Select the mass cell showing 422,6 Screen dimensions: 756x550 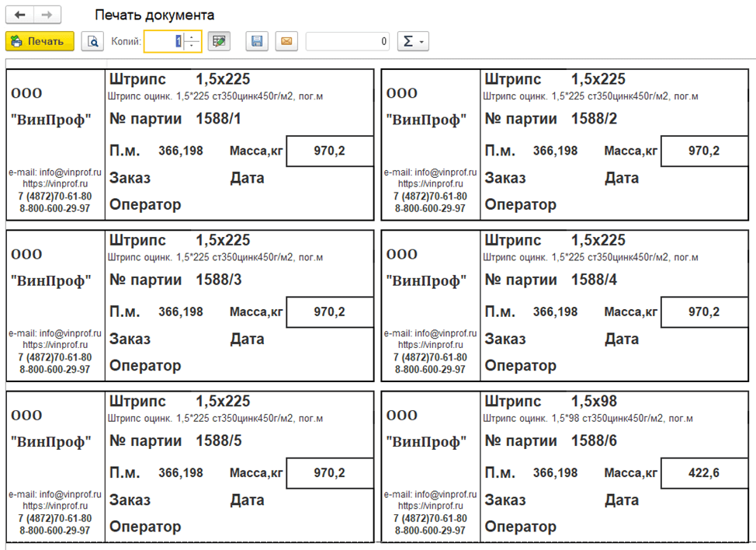[x=704, y=472]
